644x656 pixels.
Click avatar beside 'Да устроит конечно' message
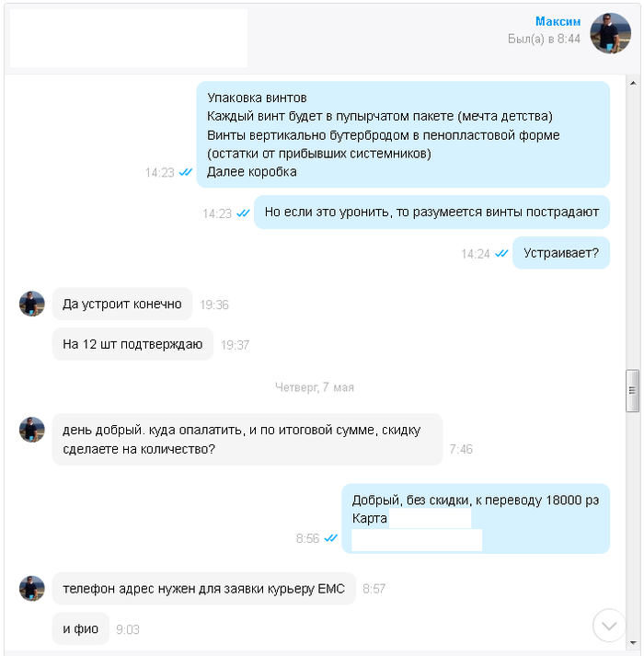(32, 304)
